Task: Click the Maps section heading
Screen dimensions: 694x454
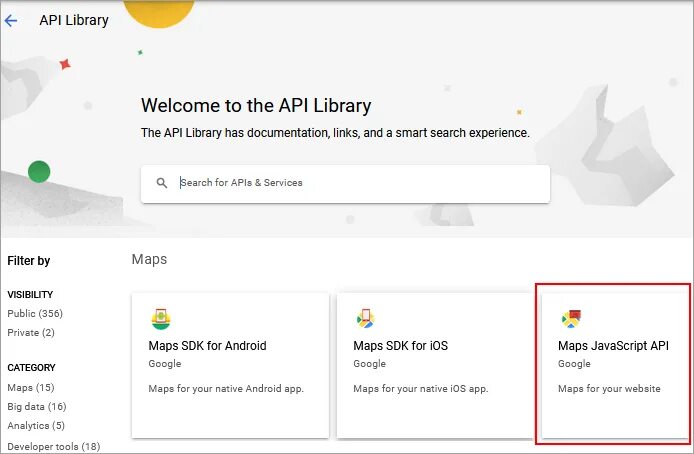Action: [150, 259]
